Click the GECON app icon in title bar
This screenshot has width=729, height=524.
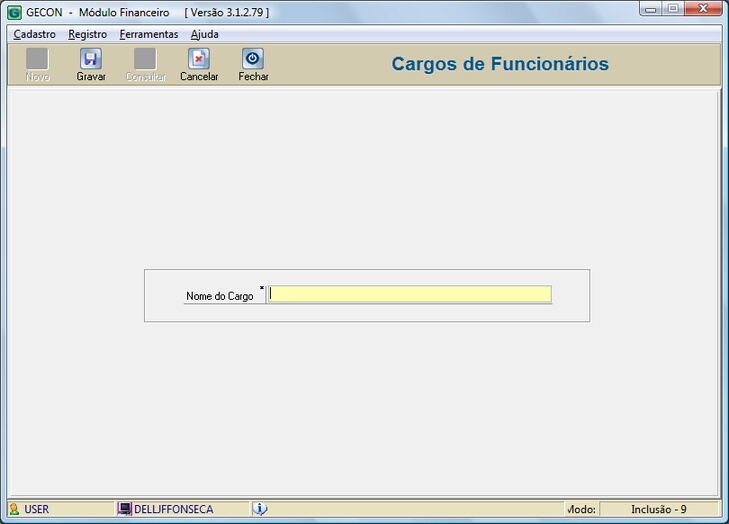tap(14, 13)
